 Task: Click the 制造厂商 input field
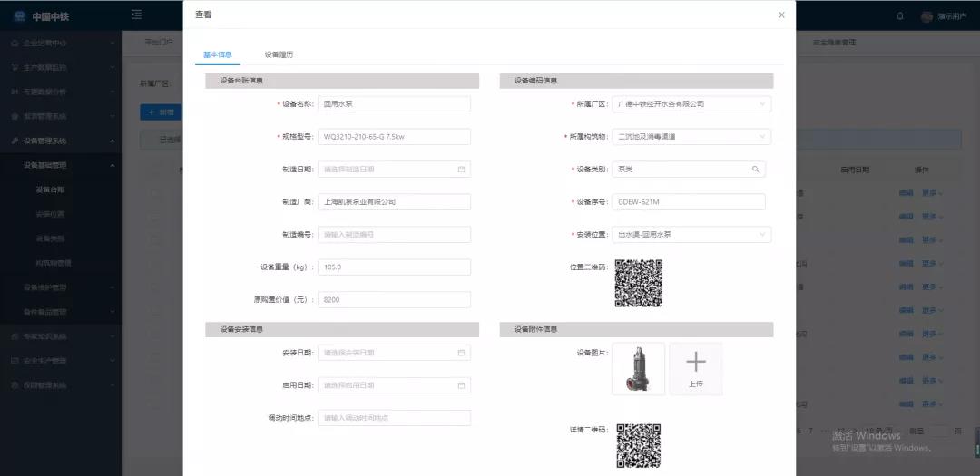pyautogui.click(x=394, y=202)
